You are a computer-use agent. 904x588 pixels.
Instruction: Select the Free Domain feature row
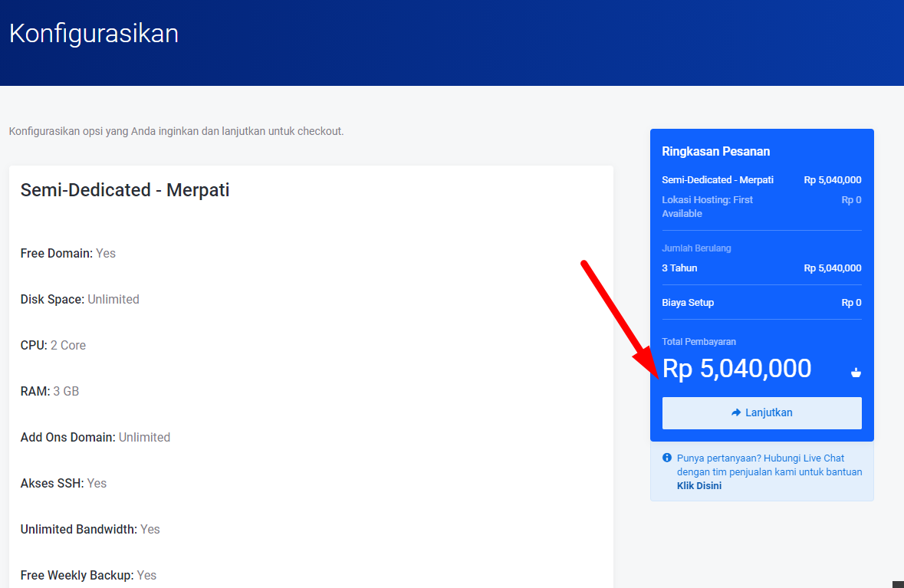coord(68,253)
